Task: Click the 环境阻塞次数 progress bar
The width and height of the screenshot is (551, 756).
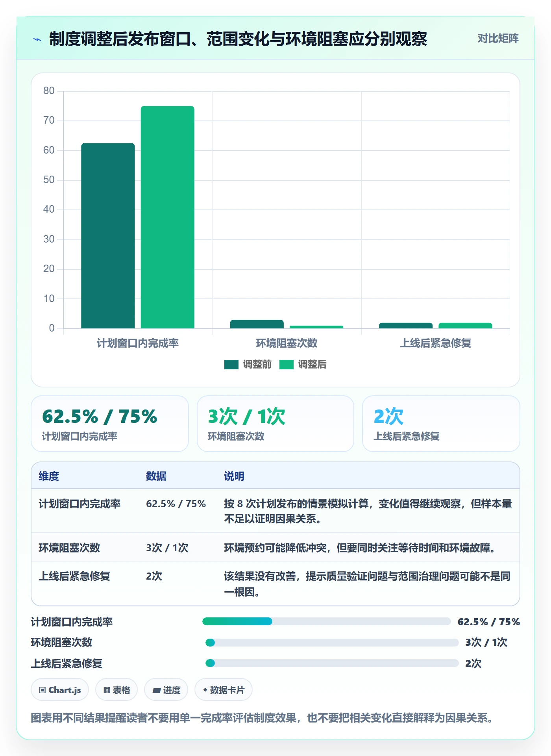Action: (332, 643)
